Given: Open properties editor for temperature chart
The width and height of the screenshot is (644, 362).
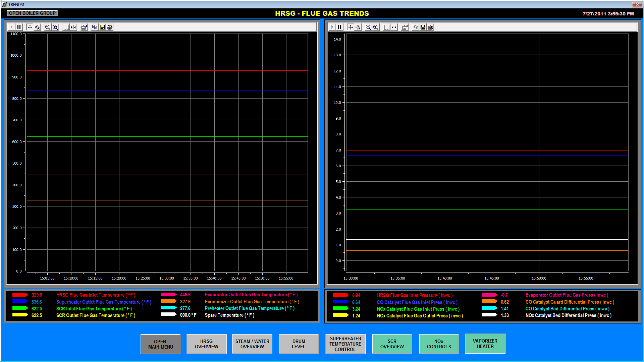Looking at the screenshot, I should pos(84,27).
